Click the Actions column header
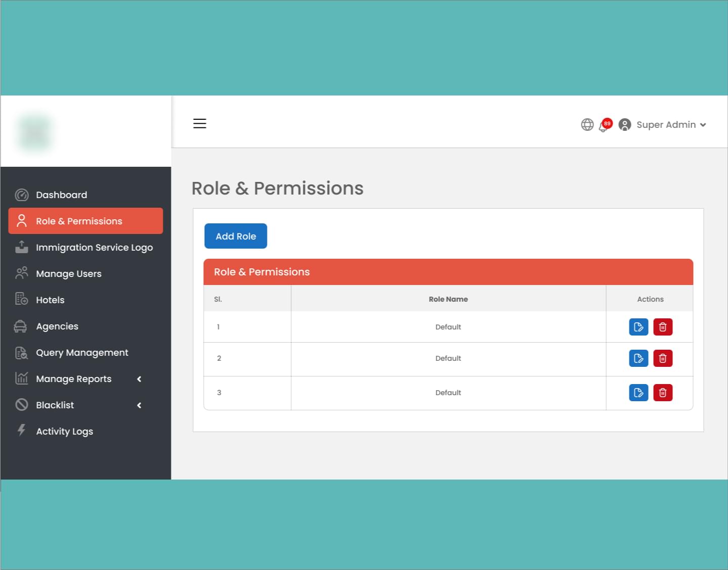The height and width of the screenshot is (570, 728). (x=650, y=299)
